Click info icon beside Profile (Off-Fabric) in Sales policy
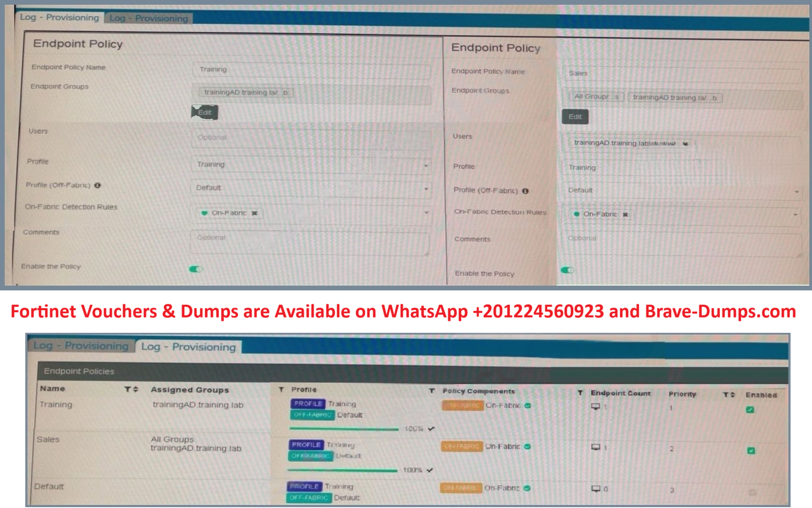The image size is (812, 508). 525,191
